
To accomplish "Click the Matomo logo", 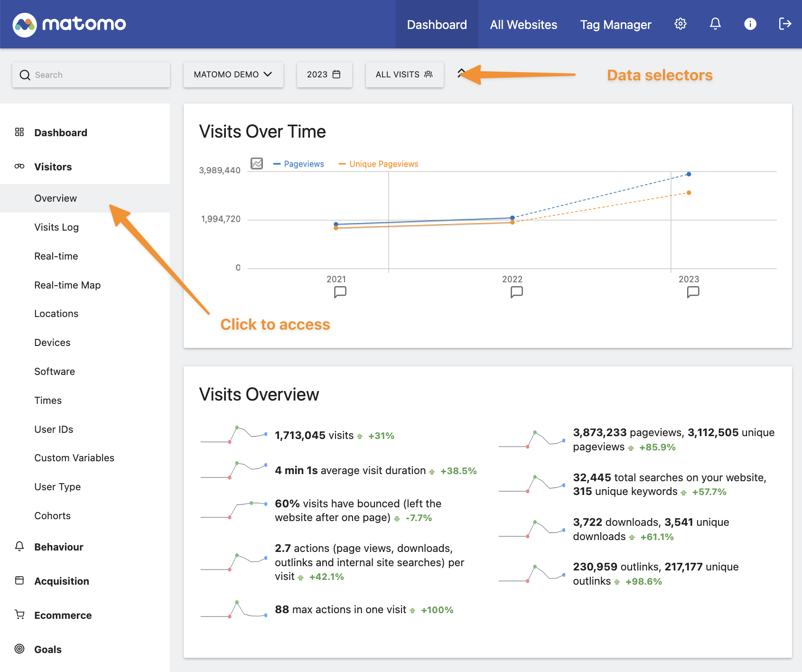I will (x=70, y=24).
